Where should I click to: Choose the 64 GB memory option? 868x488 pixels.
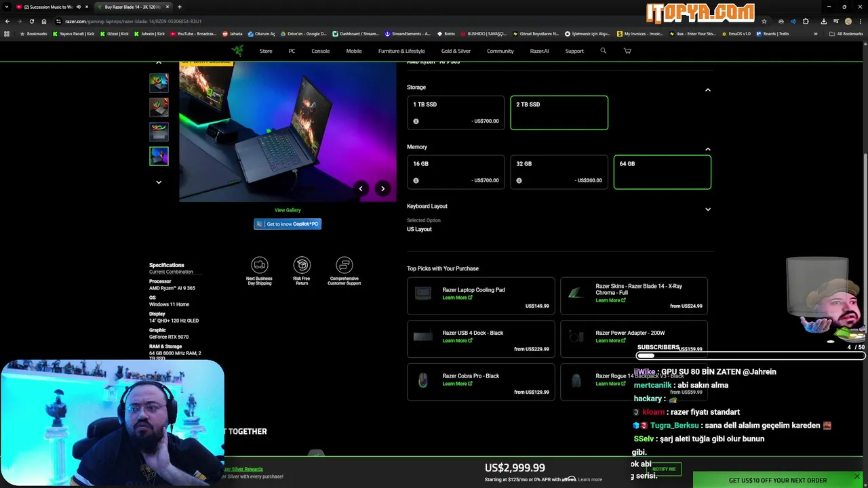663,171
